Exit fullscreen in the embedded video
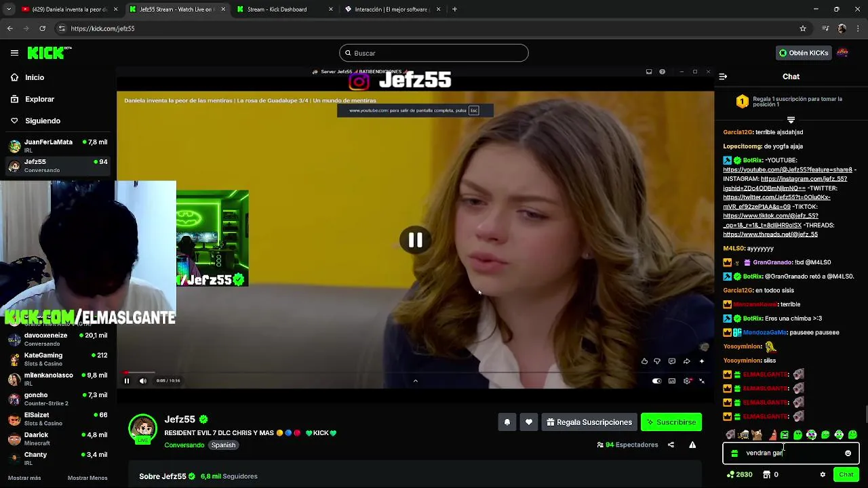 702,381
